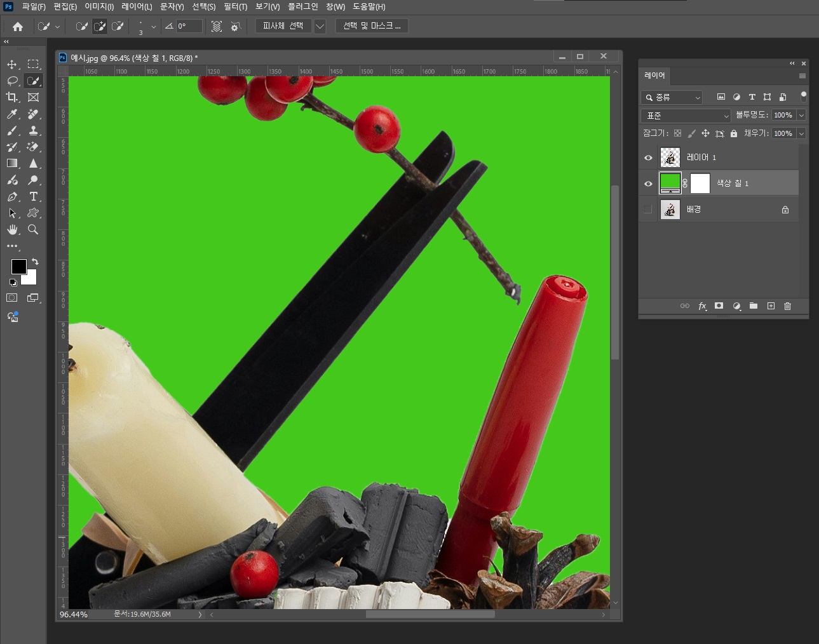The height and width of the screenshot is (644, 819).
Task: Open the 이미지(I) menu
Action: click(99, 6)
